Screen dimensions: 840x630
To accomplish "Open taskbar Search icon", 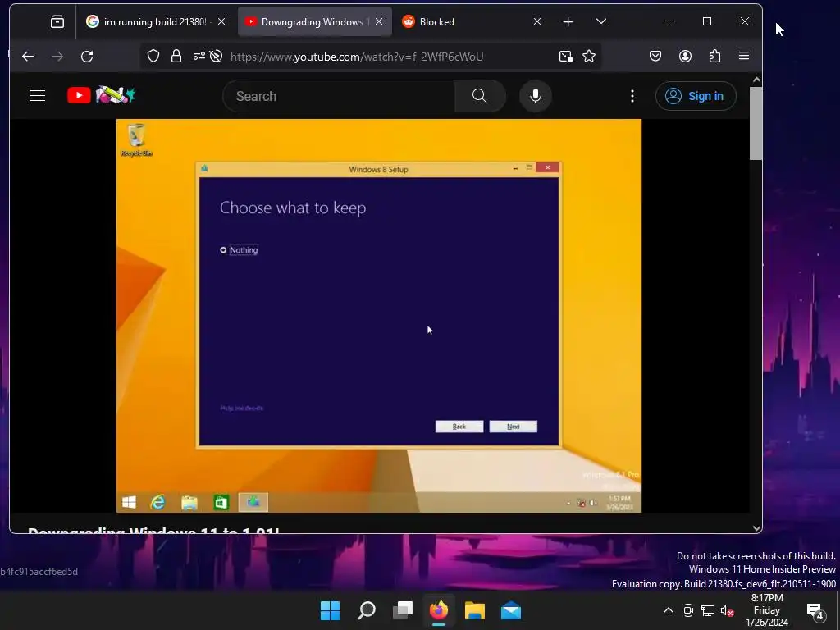I will 367,610.
